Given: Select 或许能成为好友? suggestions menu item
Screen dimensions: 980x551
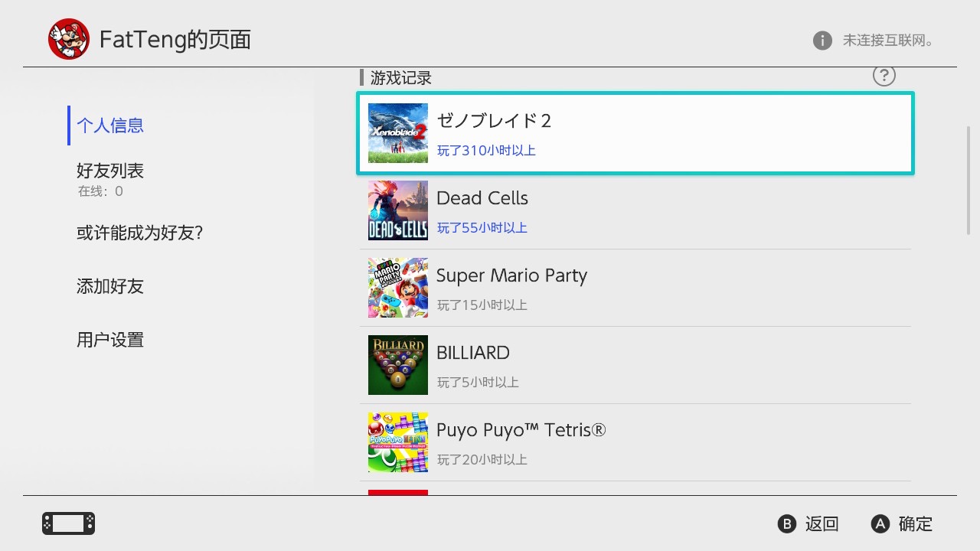Looking at the screenshot, I should (139, 233).
